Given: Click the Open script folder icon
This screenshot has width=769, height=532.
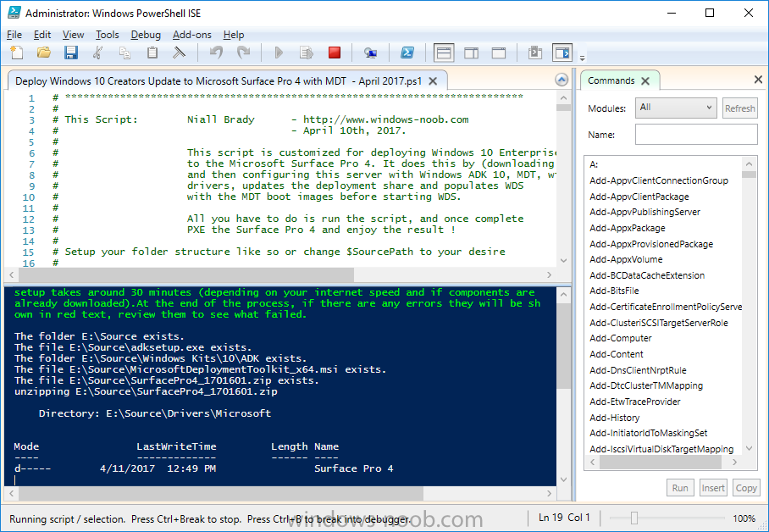Looking at the screenshot, I should (x=44, y=53).
